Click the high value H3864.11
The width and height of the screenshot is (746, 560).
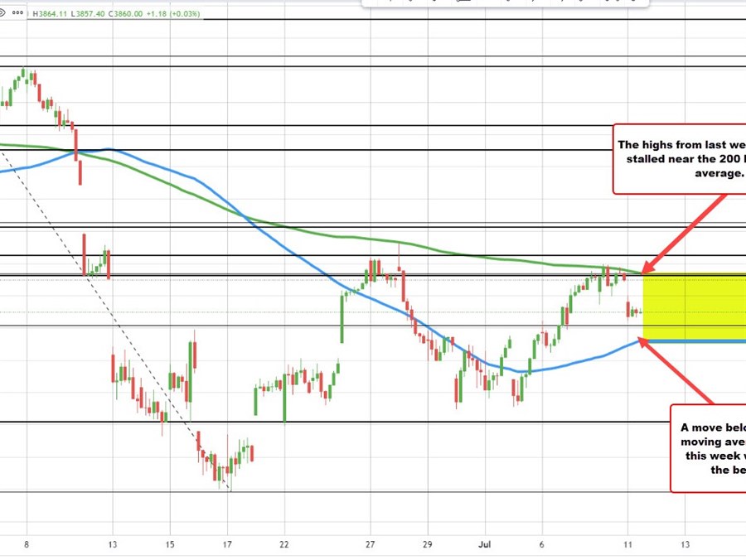(x=48, y=14)
